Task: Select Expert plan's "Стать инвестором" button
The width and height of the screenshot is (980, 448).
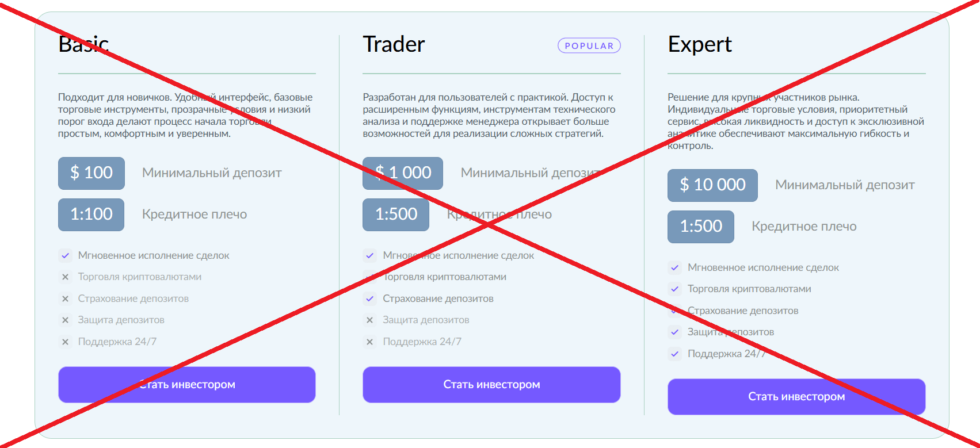Action: pos(796,397)
